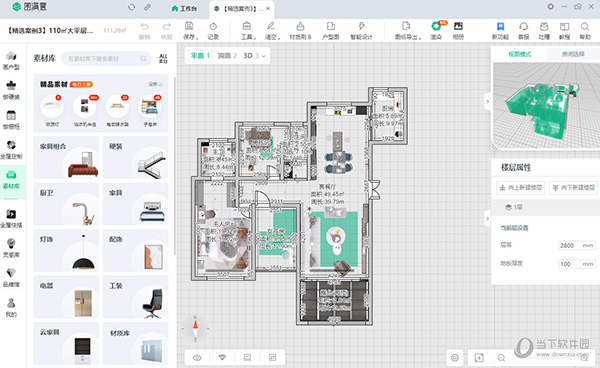Viewport: 600px width, 368px height.
Task: Launch the smart design tool
Action: (361, 31)
